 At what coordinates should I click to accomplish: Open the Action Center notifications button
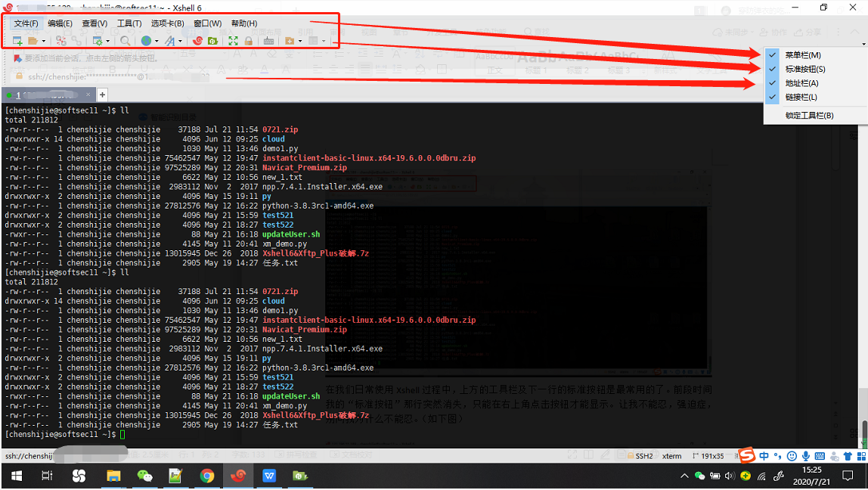[848, 476]
